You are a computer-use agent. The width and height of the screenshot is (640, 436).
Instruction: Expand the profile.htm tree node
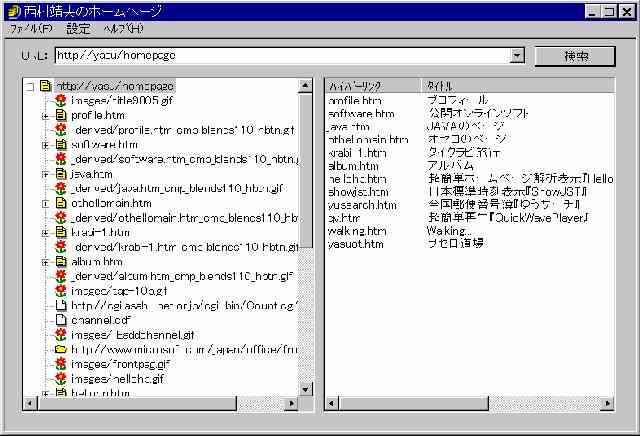click(x=45, y=116)
